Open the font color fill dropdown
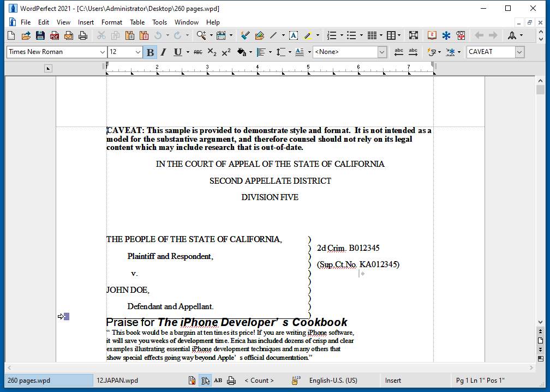This screenshot has width=550, height=392. (x=250, y=52)
